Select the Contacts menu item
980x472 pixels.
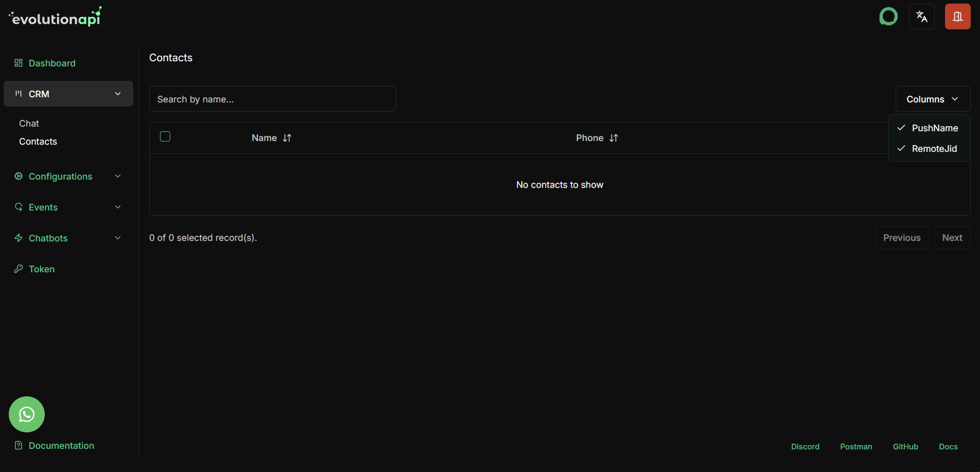tap(38, 141)
